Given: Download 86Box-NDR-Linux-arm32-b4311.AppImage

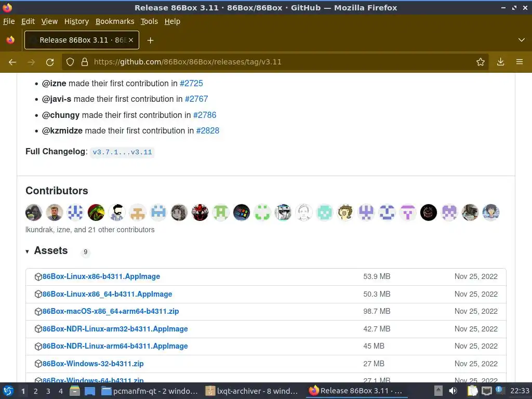Looking at the screenshot, I should coord(115,329).
